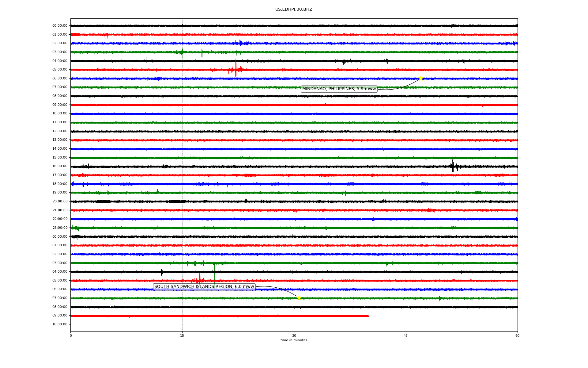
Task: Click the 23:00:00 time label
Action: click(x=60, y=228)
